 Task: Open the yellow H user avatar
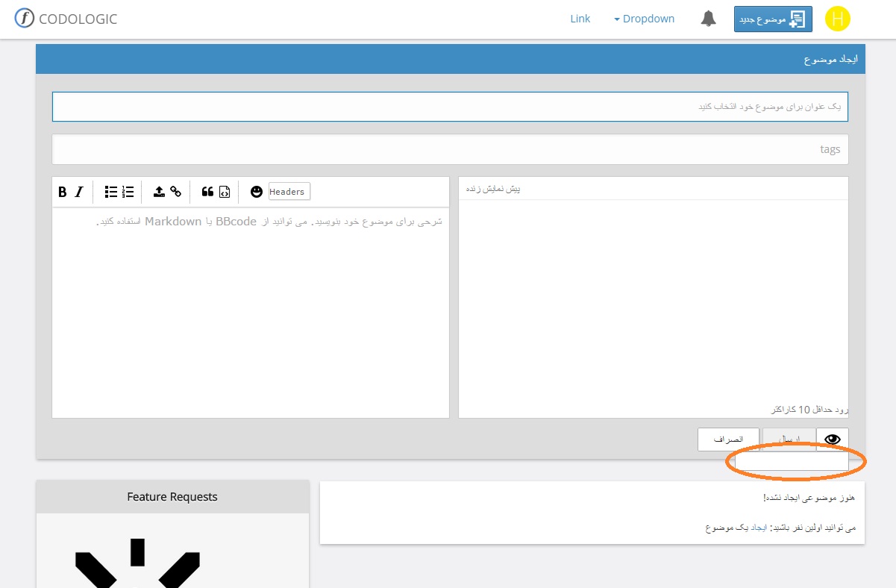coord(837,19)
